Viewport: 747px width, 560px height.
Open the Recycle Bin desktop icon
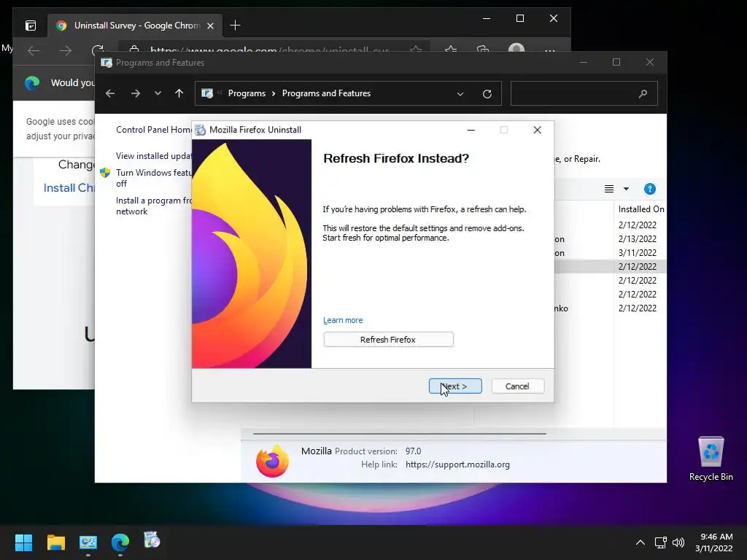(x=711, y=459)
